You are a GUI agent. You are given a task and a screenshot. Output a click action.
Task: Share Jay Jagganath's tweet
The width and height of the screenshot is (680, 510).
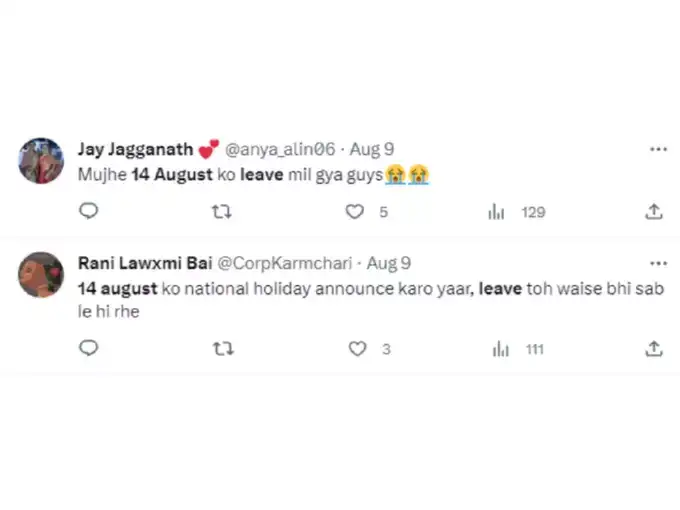pos(654,211)
